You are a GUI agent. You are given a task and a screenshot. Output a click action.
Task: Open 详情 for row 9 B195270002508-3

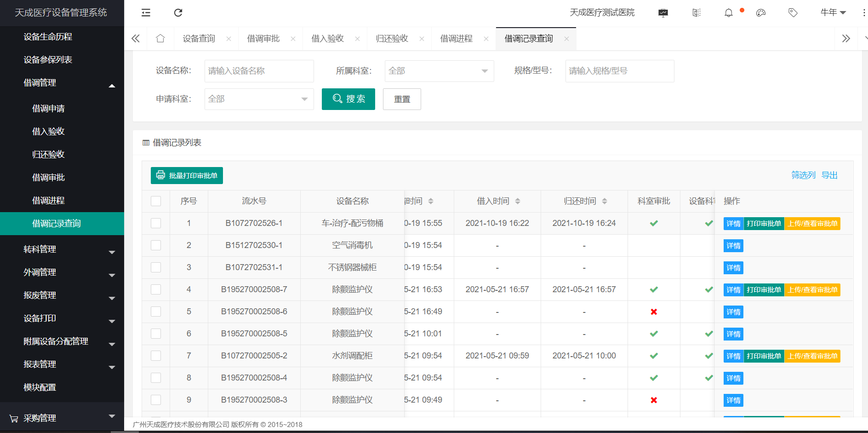[x=733, y=400]
